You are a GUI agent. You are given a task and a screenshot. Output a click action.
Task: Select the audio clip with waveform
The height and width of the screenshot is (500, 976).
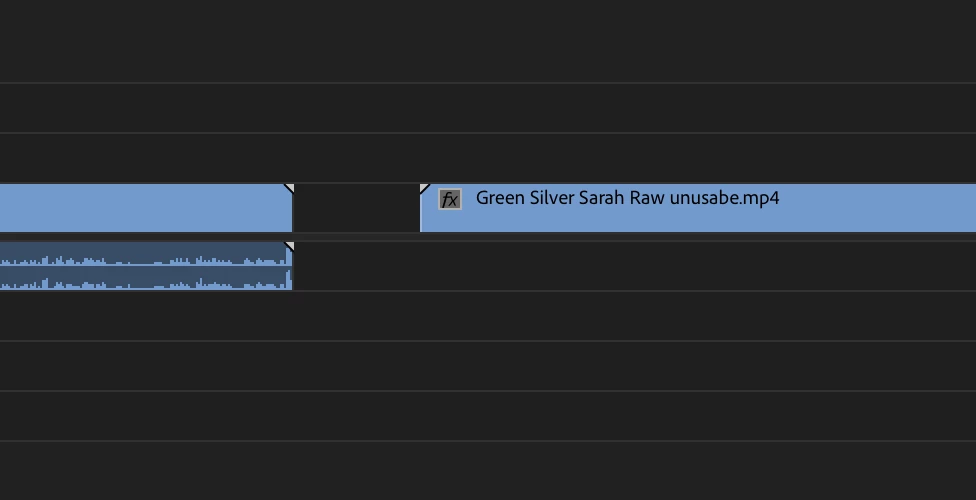[x=146, y=266]
